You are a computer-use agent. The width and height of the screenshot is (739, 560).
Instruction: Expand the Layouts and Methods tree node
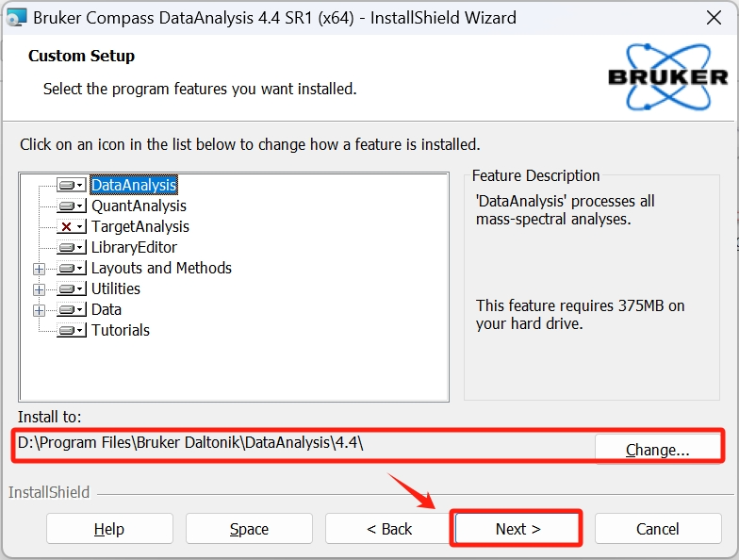click(39, 269)
